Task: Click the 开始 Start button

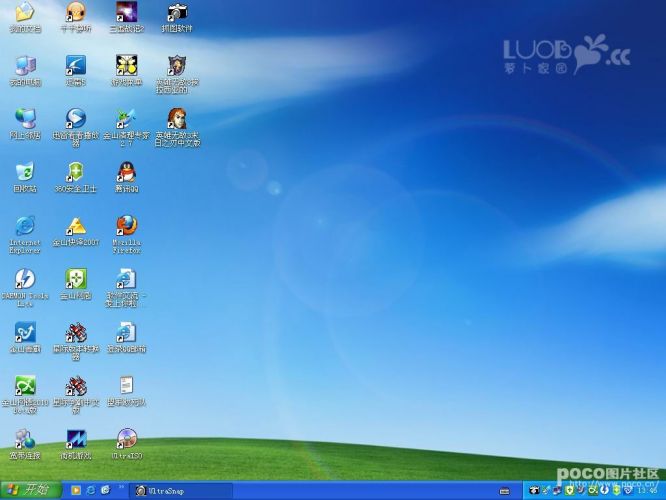Action: point(29,490)
